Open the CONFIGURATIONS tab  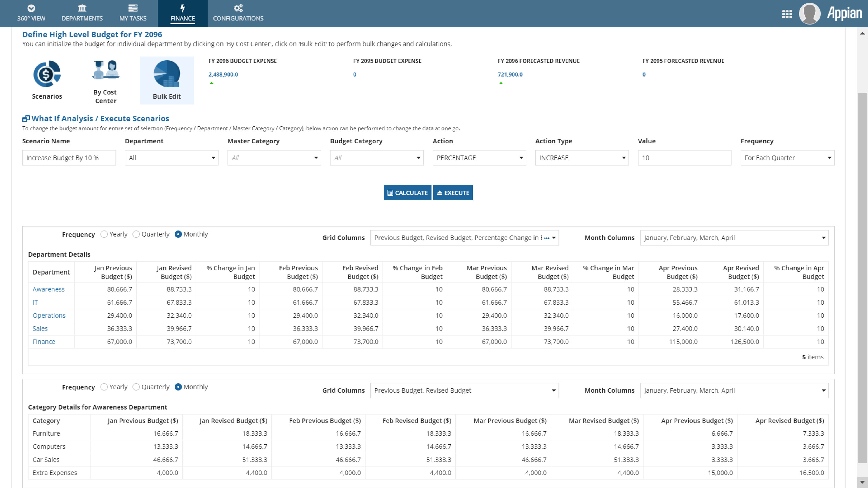(238, 14)
